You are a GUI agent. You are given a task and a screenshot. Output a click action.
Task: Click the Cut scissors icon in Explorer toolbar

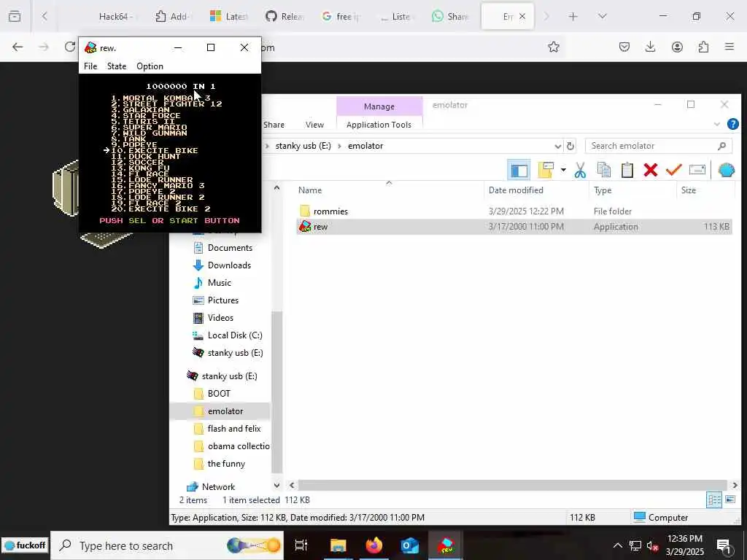point(580,170)
